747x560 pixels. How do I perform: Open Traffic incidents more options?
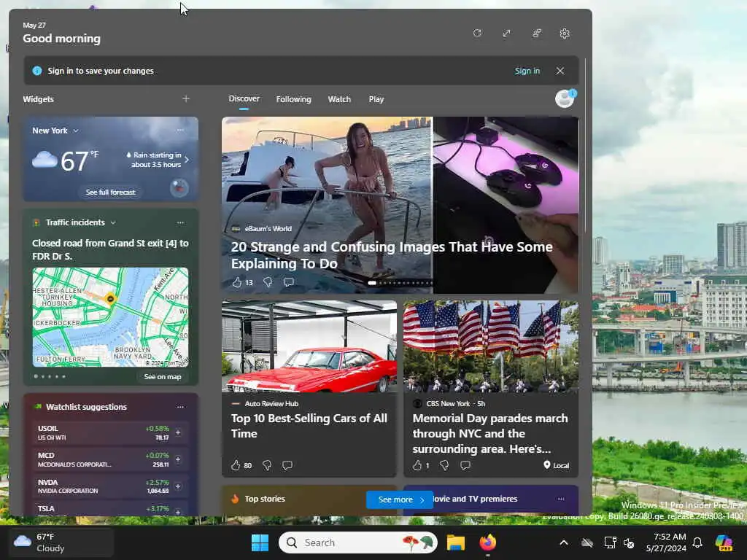pyautogui.click(x=180, y=222)
